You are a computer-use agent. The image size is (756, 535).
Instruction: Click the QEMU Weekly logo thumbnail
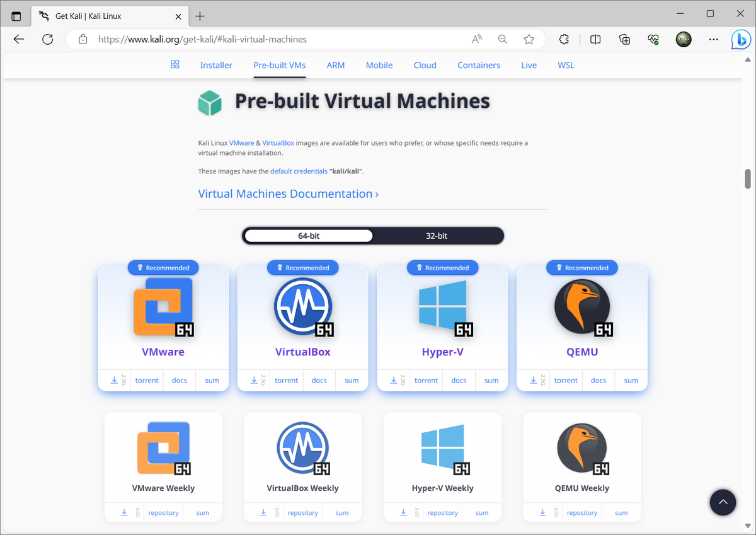click(582, 448)
